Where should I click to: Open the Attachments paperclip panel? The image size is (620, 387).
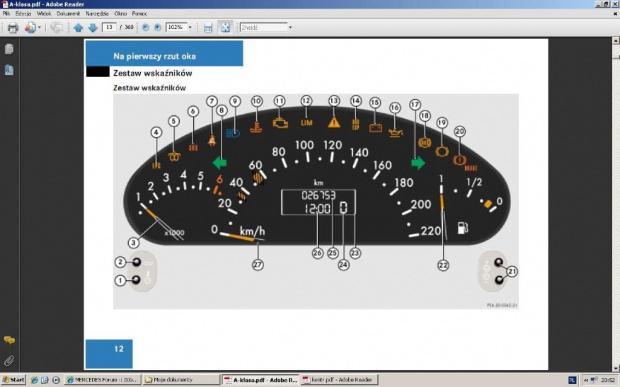click(x=9, y=361)
